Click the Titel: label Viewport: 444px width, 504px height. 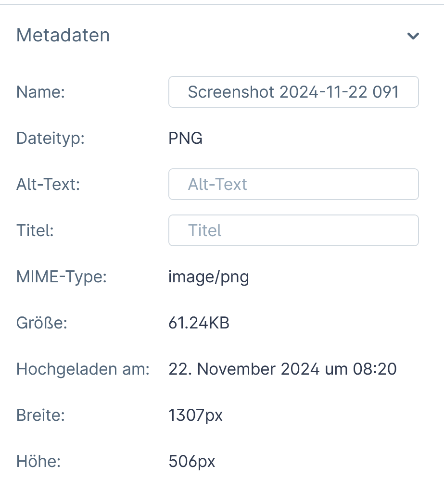coord(35,230)
